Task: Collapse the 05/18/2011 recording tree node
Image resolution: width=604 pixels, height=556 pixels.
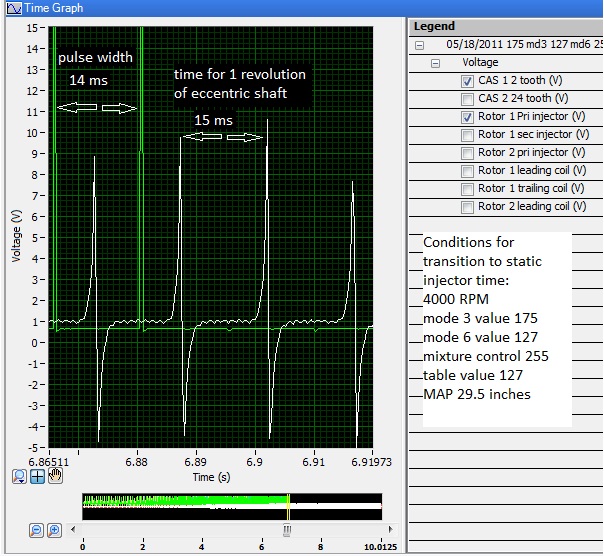Action: 419,45
